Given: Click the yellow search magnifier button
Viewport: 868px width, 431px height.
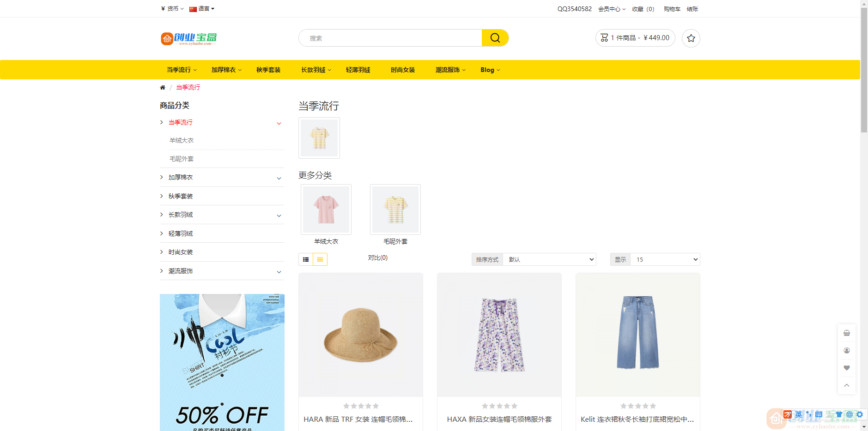Looking at the screenshot, I should click(x=495, y=38).
